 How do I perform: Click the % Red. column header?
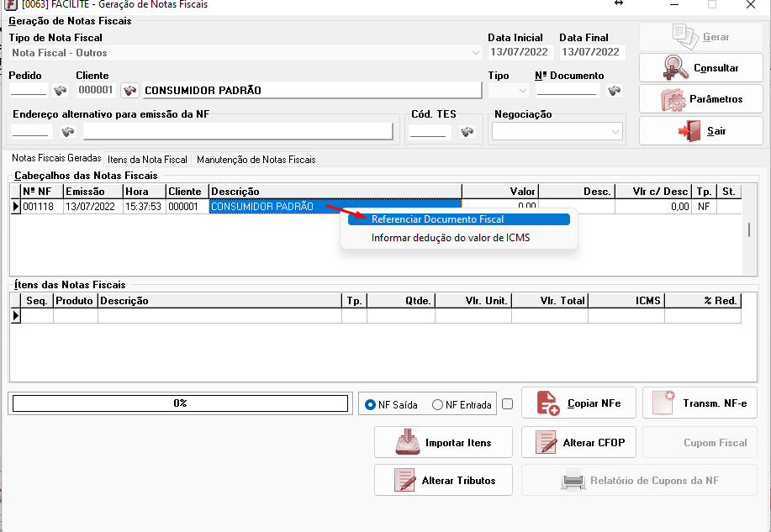point(703,300)
